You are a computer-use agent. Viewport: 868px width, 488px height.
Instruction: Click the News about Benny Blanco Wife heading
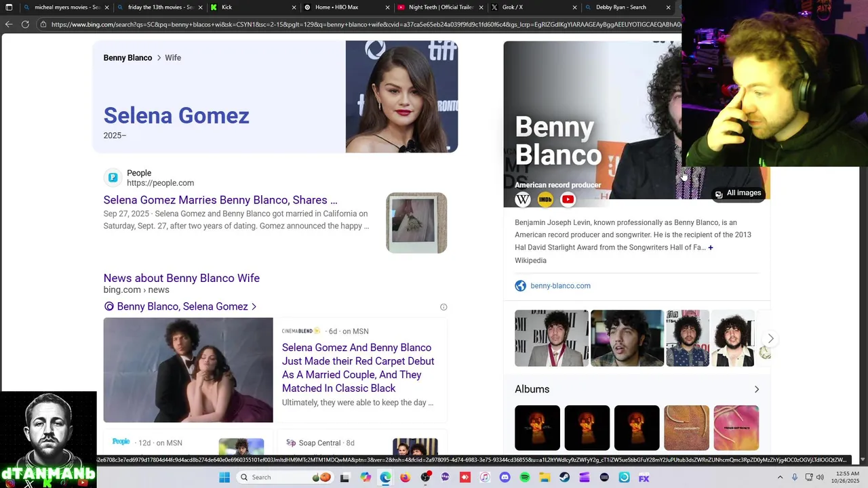coord(182,278)
